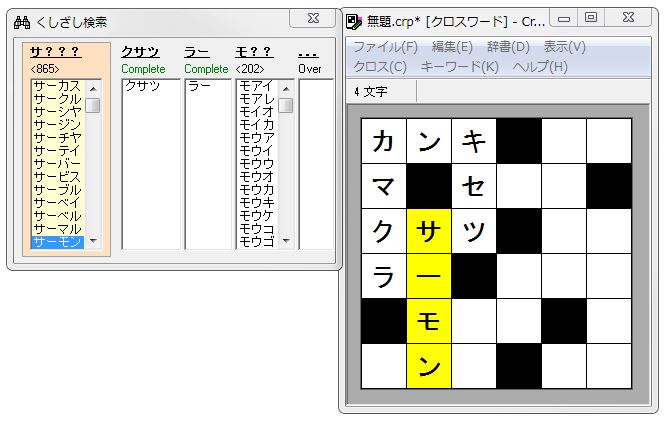Select モアレ in the モ?? list

257,99
